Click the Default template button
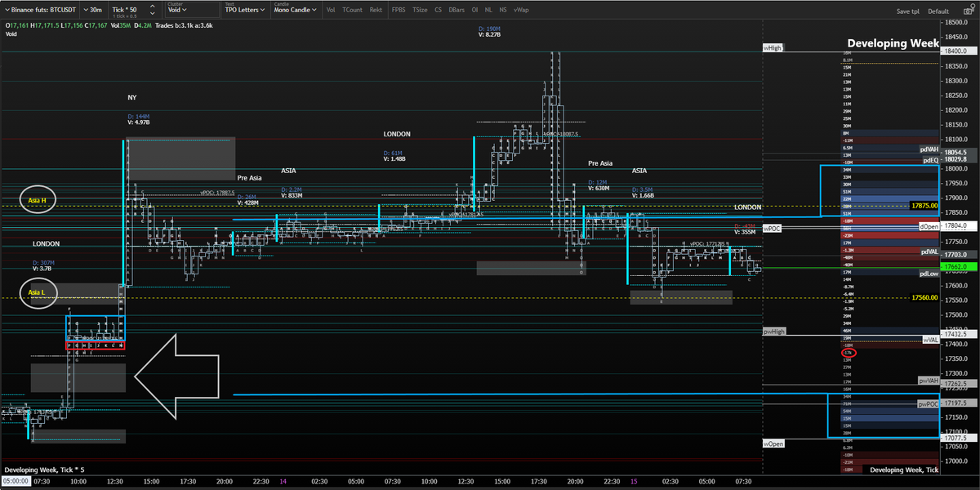This screenshot has width=980, height=490. [938, 11]
